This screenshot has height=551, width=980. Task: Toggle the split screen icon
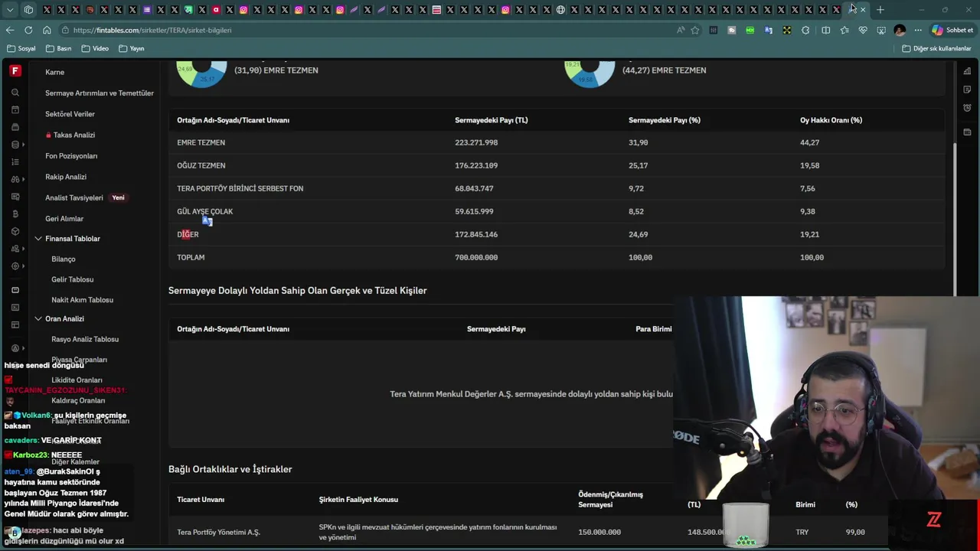(825, 30)
